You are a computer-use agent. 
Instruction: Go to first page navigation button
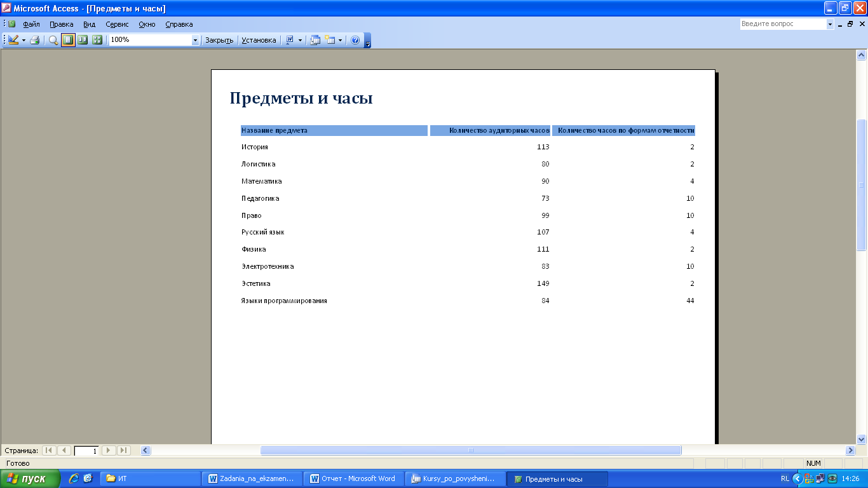pyautogui.click(x=49, y=451)
